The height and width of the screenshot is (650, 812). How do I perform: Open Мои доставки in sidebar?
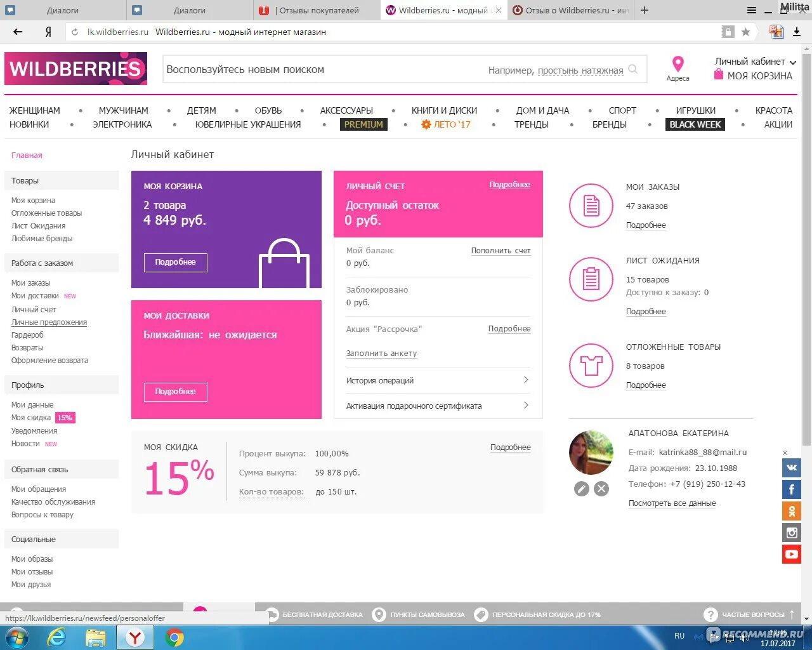[35, 296]
